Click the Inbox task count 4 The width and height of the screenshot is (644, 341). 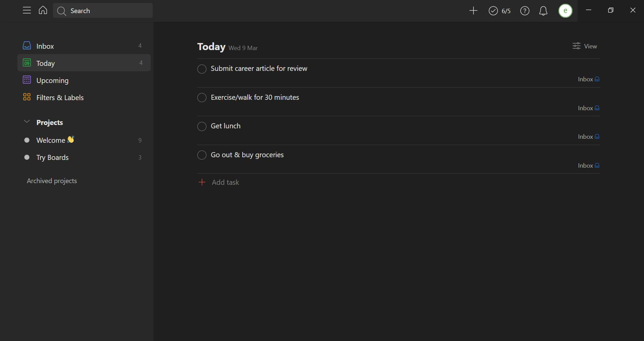(140, 46)
